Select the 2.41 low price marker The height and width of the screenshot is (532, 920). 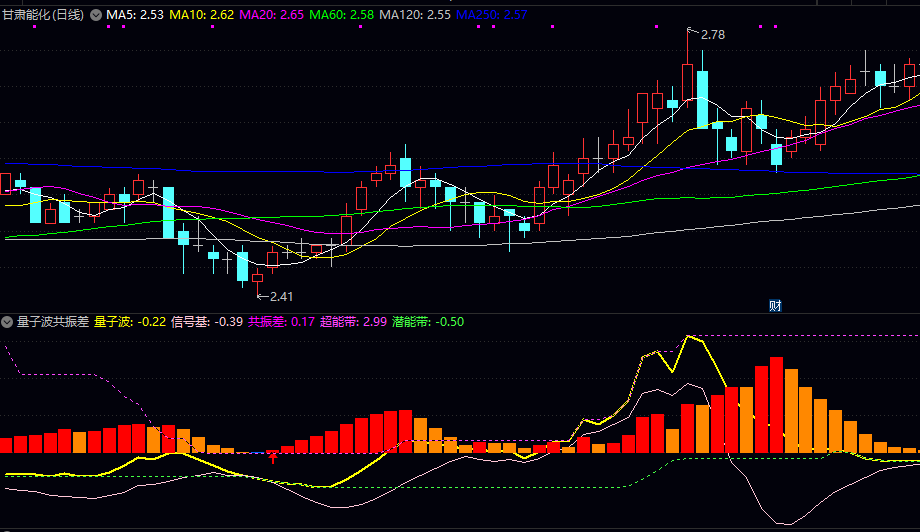pyautogui.click(x=280, y=296)
